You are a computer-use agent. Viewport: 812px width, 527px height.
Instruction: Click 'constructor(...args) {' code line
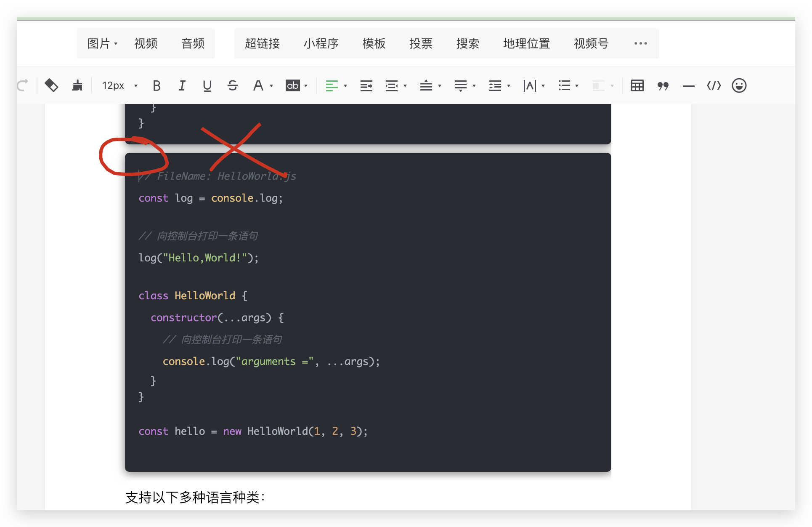tap(217, 317)
